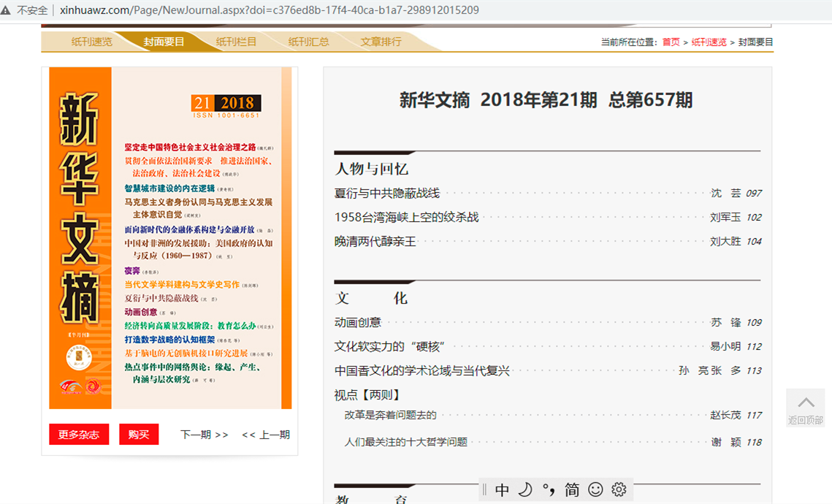
Task: Open article 中国香文化的学术论域与当代复兴
Action: [421, 371]
